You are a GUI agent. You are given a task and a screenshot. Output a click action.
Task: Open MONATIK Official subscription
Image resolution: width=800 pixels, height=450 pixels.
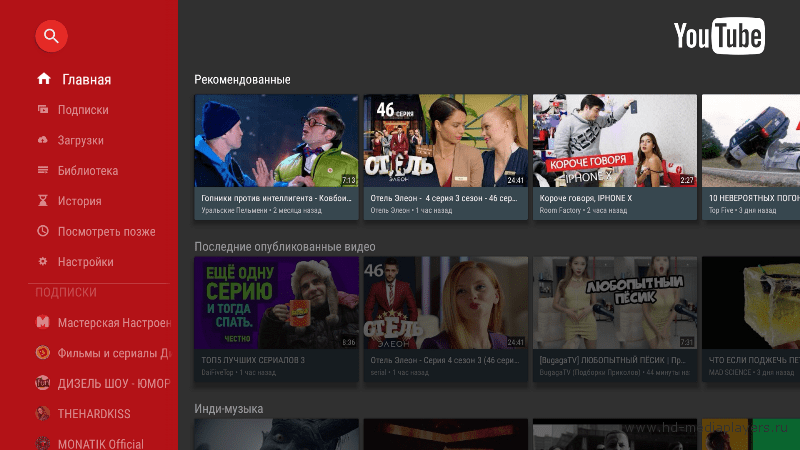pyautogui.click(x=101, y=443)
